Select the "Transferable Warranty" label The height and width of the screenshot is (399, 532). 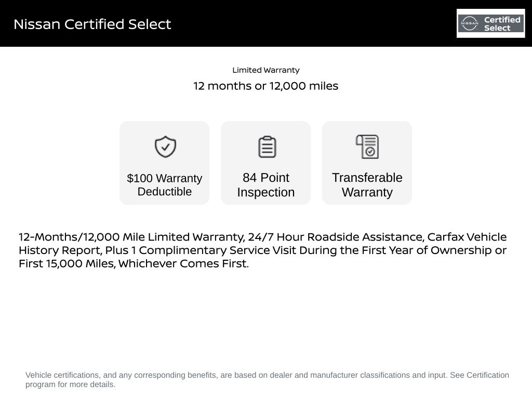tap(367, 185)
